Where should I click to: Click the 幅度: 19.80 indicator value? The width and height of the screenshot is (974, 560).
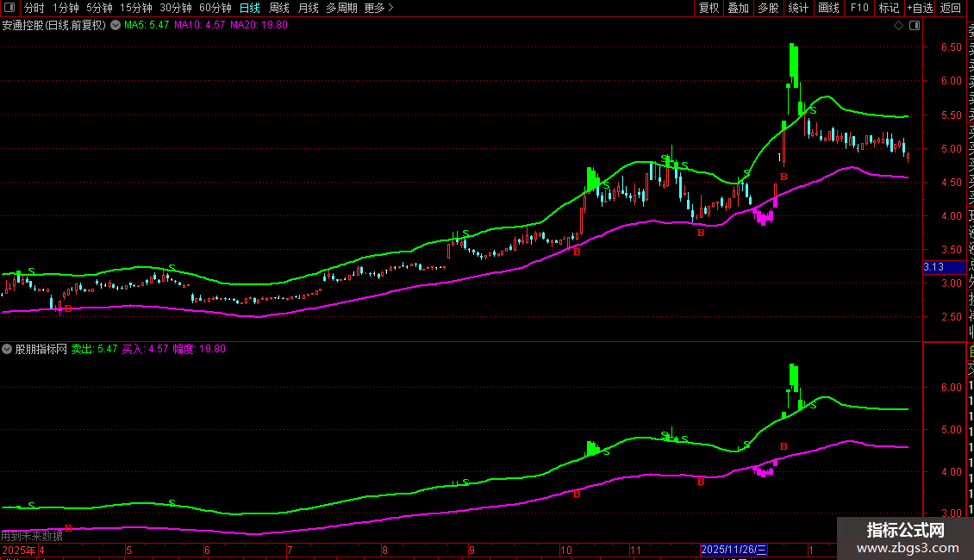coord(199,349)
